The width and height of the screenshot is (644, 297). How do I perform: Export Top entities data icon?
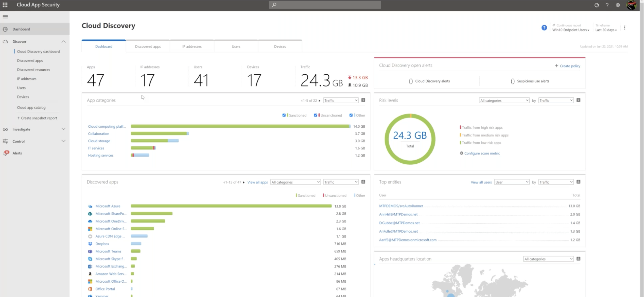pyautogui.click(x=578, y=182)
